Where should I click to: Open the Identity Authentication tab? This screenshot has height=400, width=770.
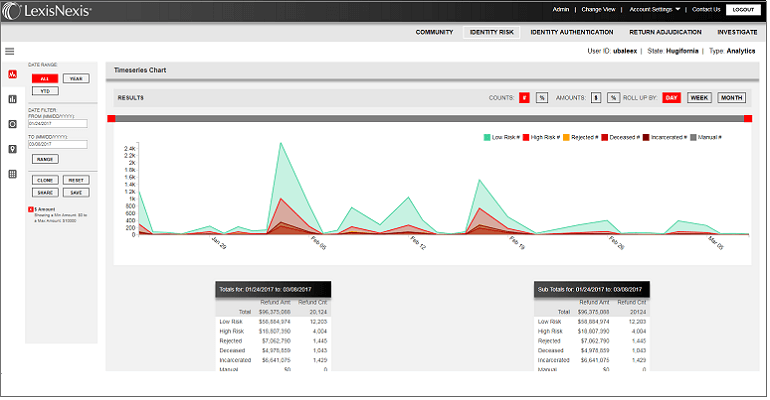point(571,32)
